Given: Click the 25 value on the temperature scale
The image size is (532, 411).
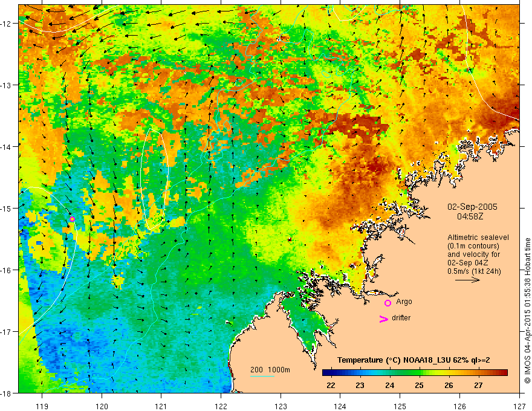Looking at the screenshot, I should 419,385.
